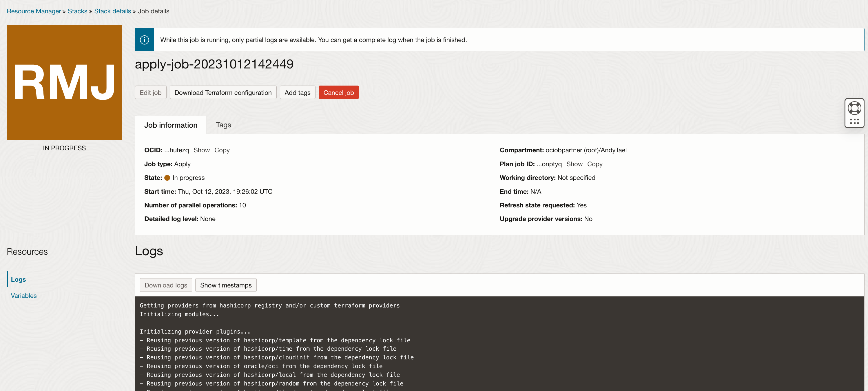
Task: Open the lifebuoy help icon
Action: (854, 108)
